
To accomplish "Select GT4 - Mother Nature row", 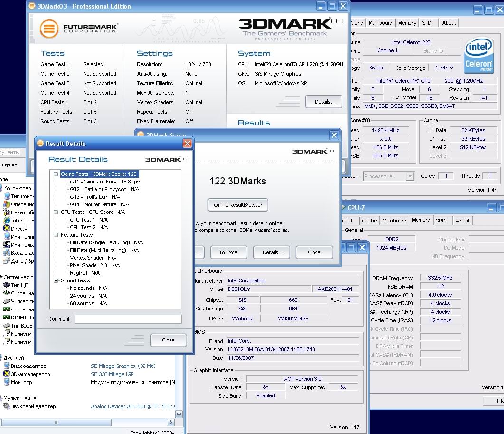I will [100, 204].
